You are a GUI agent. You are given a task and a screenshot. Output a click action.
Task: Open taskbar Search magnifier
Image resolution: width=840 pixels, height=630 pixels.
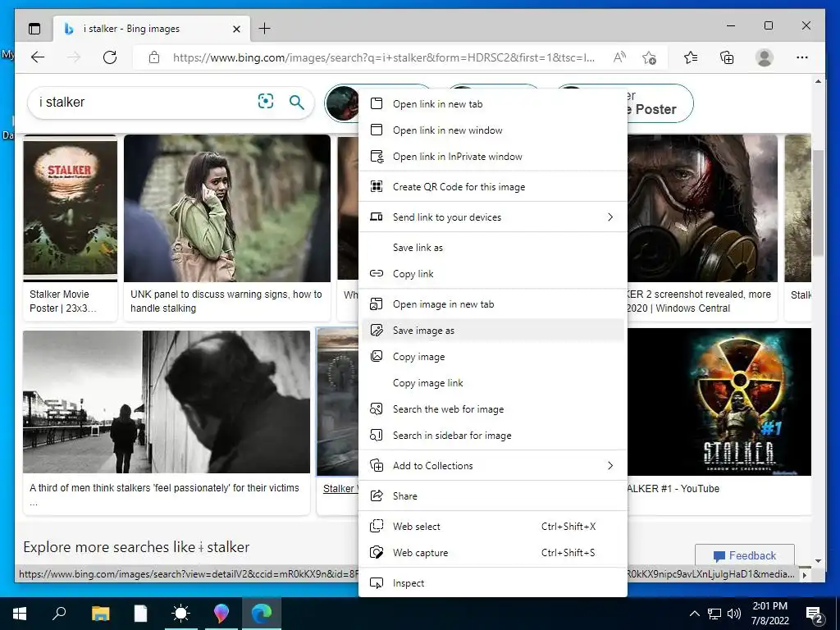point(59,613)
